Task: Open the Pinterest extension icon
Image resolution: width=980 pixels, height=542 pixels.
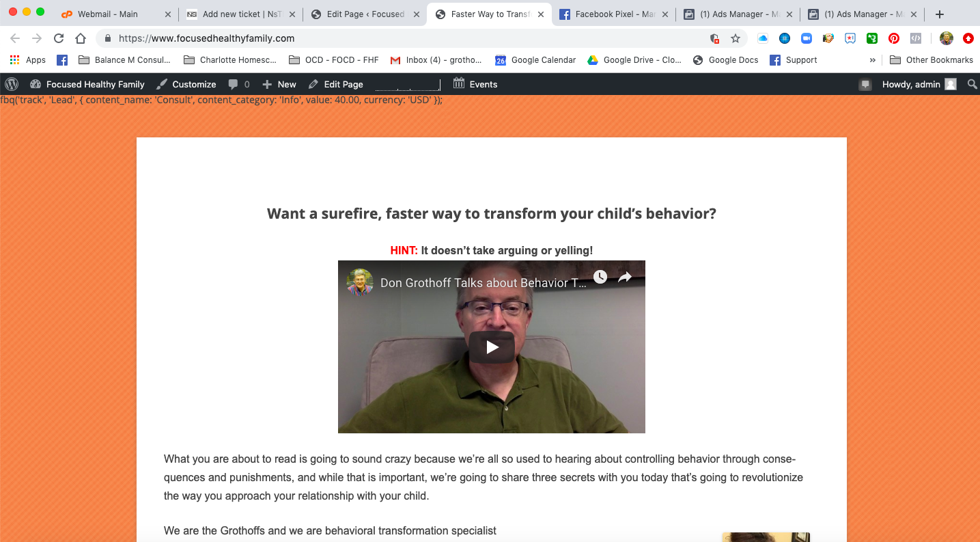Action: 894,39
